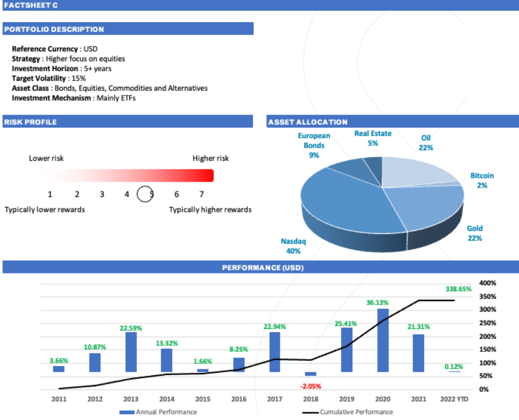
Task: Select risk level 6
Action: (177, 194)
